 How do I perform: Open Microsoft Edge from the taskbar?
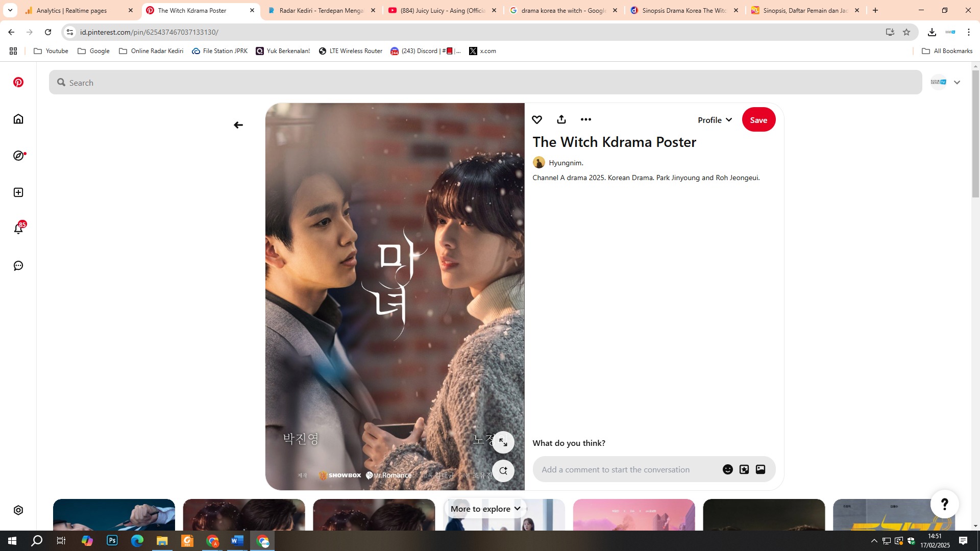137,541
